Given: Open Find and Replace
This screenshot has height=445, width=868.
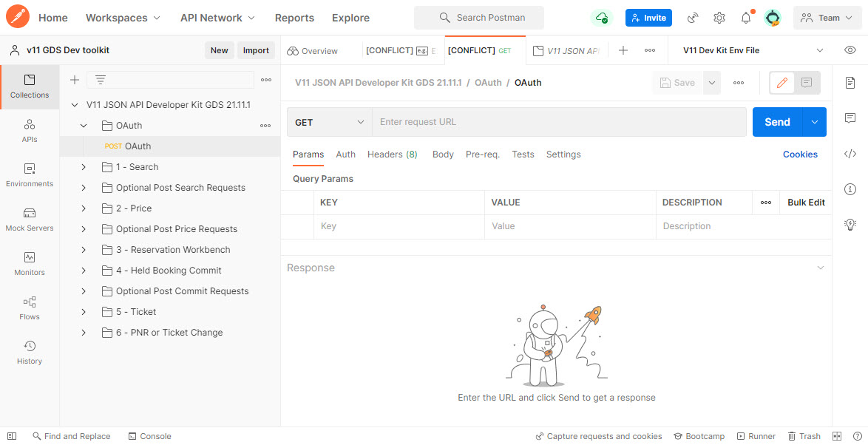Looking at the screenshot, I should [72, 436].
